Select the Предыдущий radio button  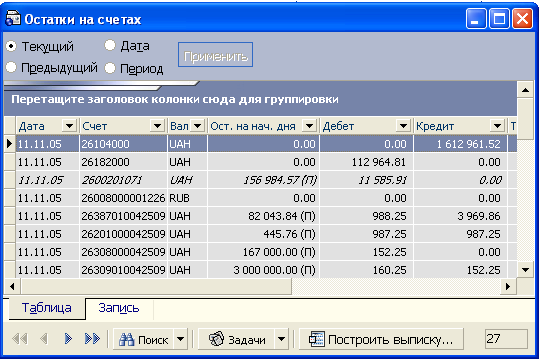(x=11, y=67)
